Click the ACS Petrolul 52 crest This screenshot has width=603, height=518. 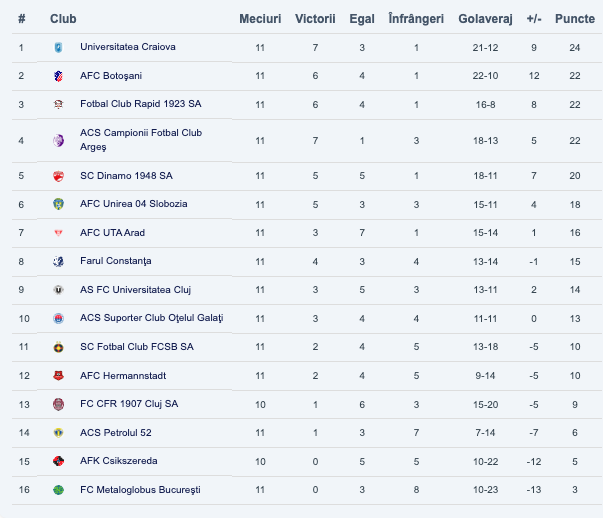[58, 433]
